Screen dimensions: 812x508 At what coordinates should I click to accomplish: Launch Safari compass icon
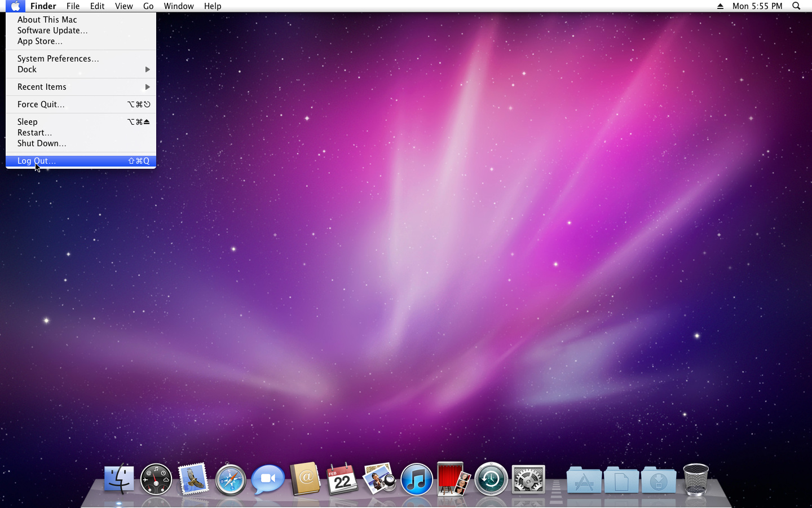coord(231,479)
